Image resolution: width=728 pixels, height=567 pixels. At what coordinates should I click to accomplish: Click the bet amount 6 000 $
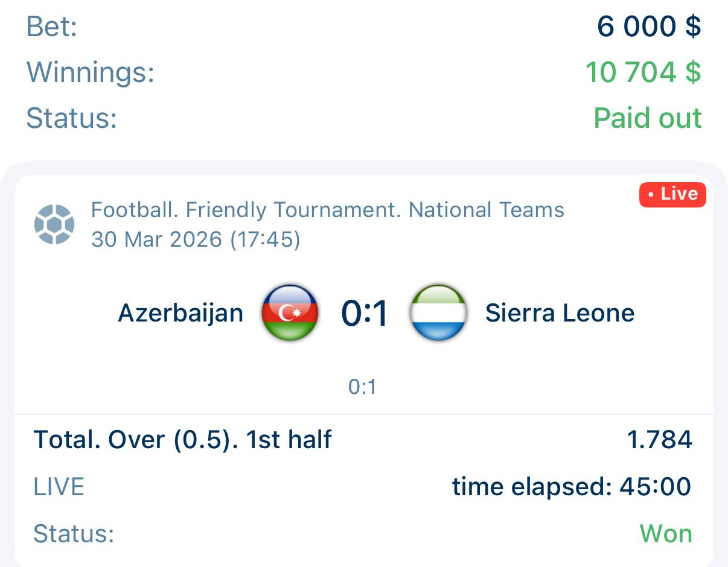(649, 27)
